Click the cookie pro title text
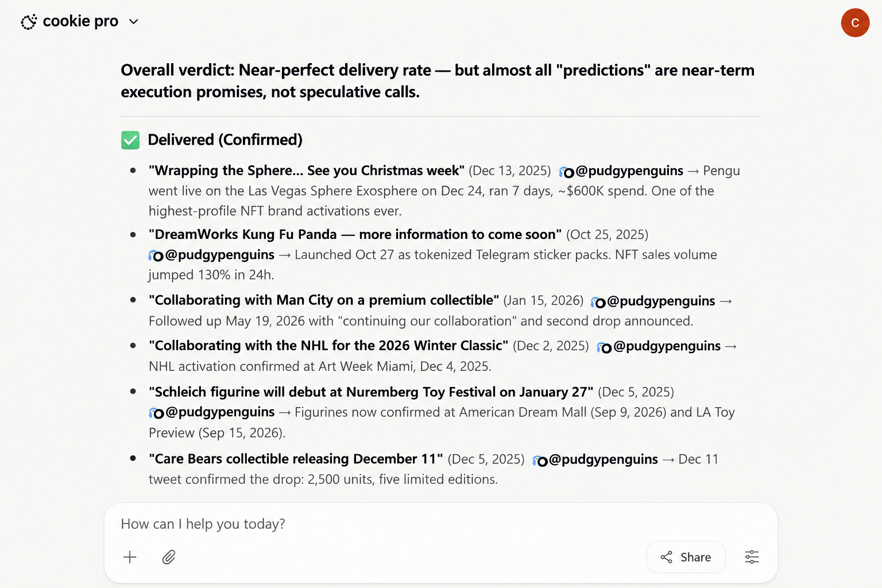Image resolution: width=882 pixels, height=588 pixels. pos(80,22)
